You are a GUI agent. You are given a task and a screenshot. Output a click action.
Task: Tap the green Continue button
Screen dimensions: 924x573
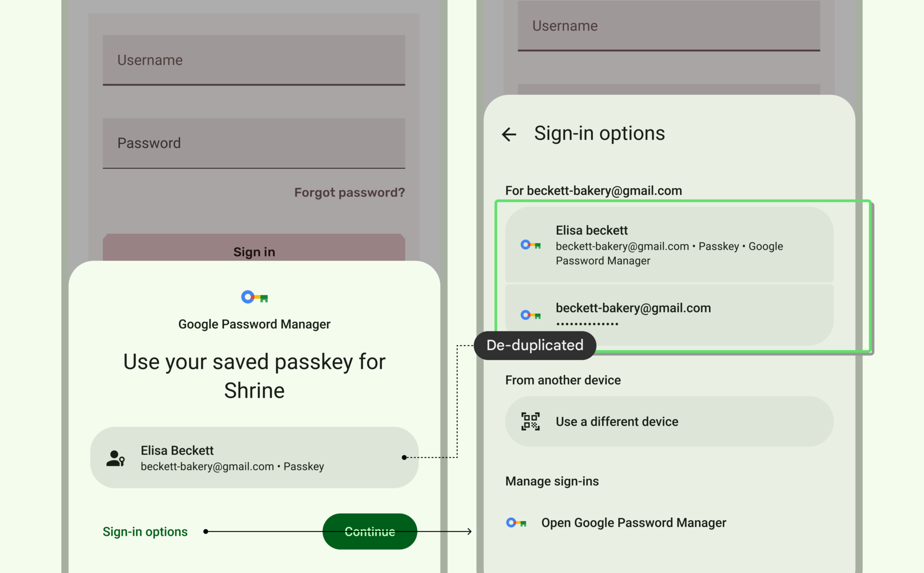point(370,531)
